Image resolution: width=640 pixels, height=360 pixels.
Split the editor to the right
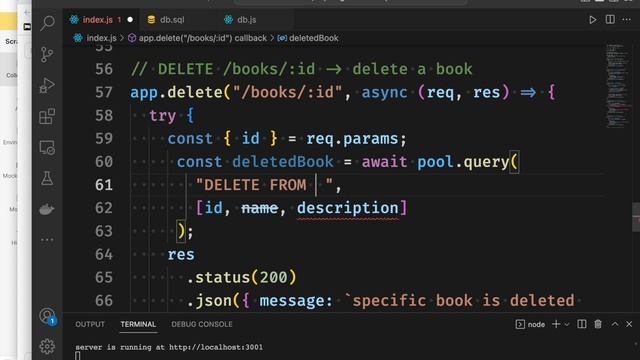tap(610, 19)
